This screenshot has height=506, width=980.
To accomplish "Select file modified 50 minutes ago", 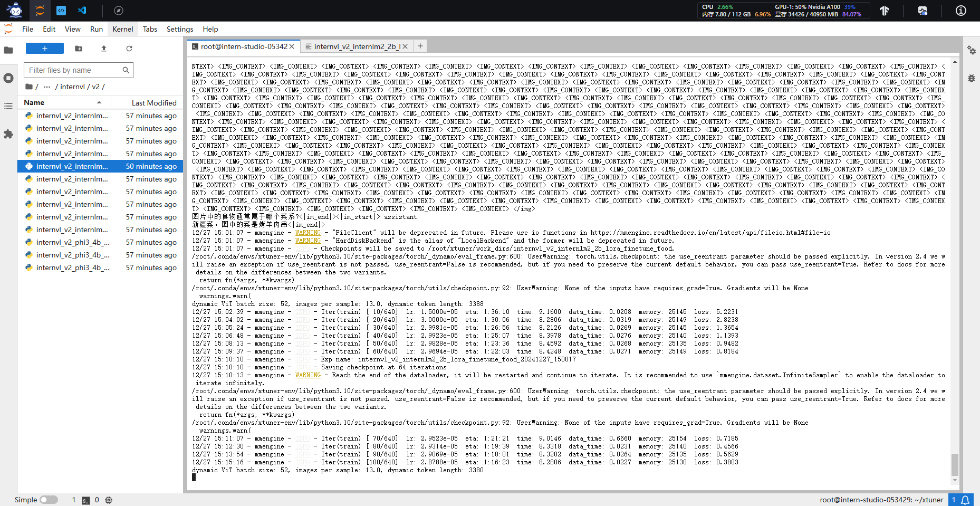I will [x=100, y=166].
